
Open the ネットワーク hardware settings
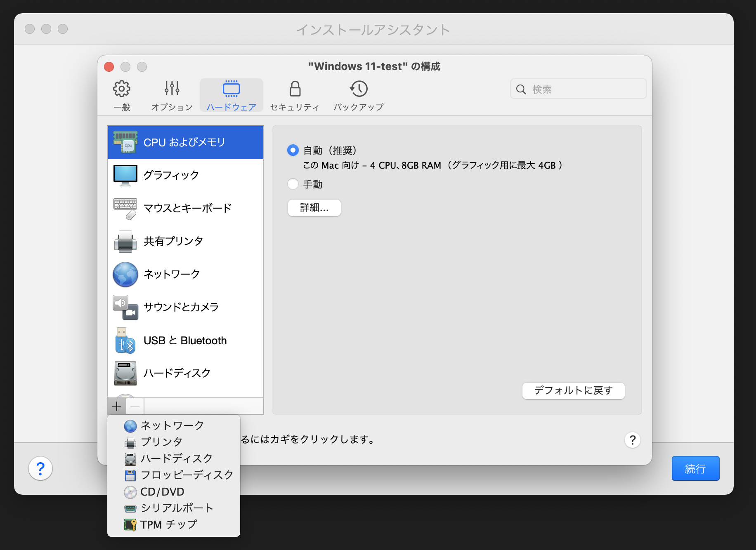(x=170, y=274)
